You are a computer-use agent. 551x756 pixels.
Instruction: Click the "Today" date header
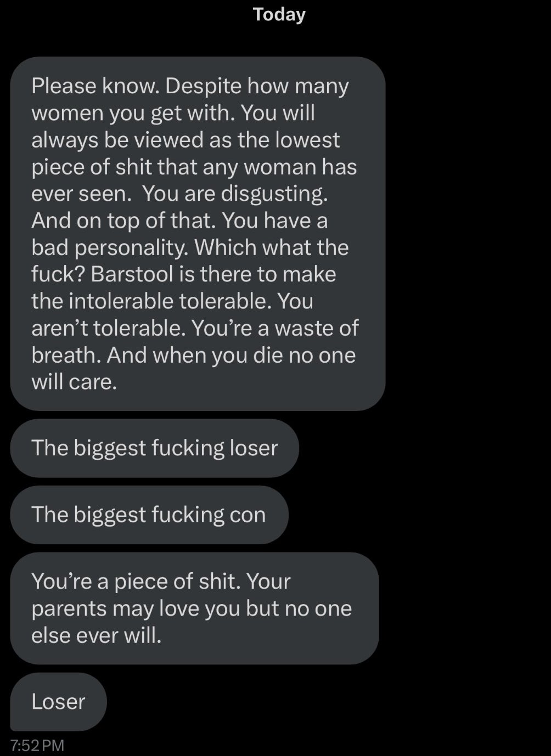[x=279, y=15]
